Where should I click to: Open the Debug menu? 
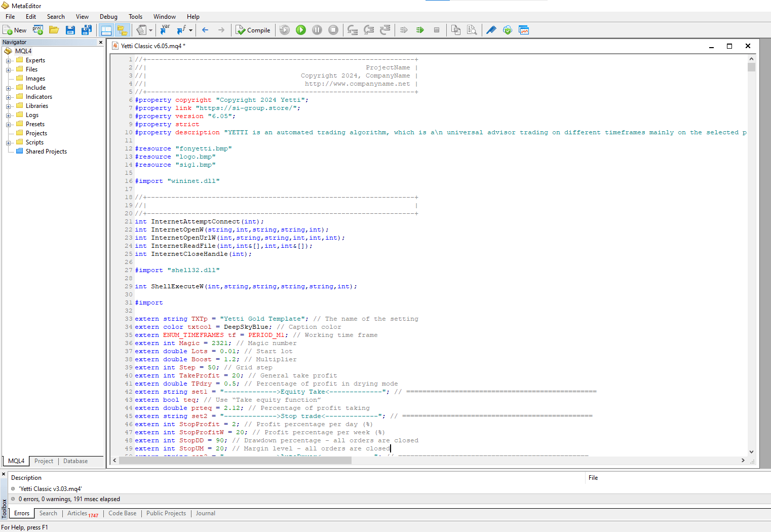coord(108,17)
